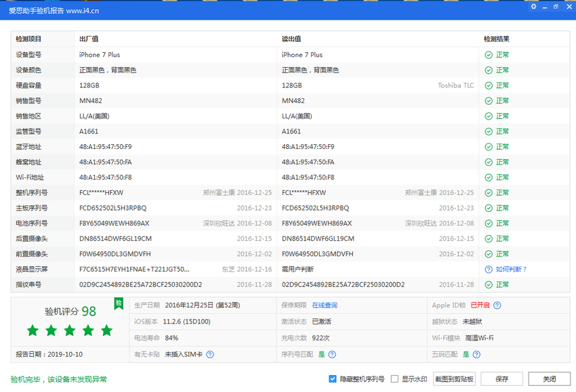
Task: Click the 已开启 Apple ID lock status
Action: coord(480,305)
